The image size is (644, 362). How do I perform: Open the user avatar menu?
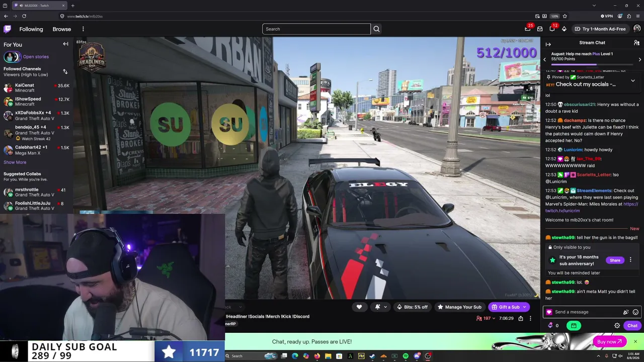coord(637,29)
